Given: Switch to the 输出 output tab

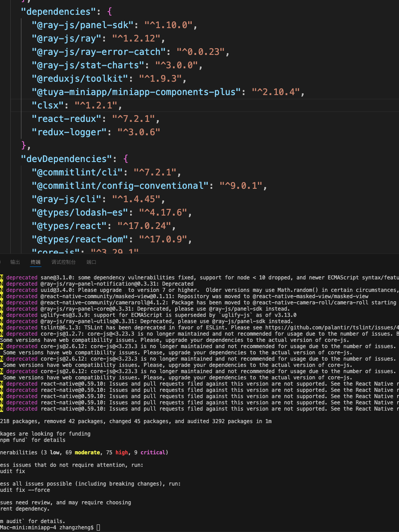Looking at the screenshot, I should pyautogui.click(x=15, y=262).
